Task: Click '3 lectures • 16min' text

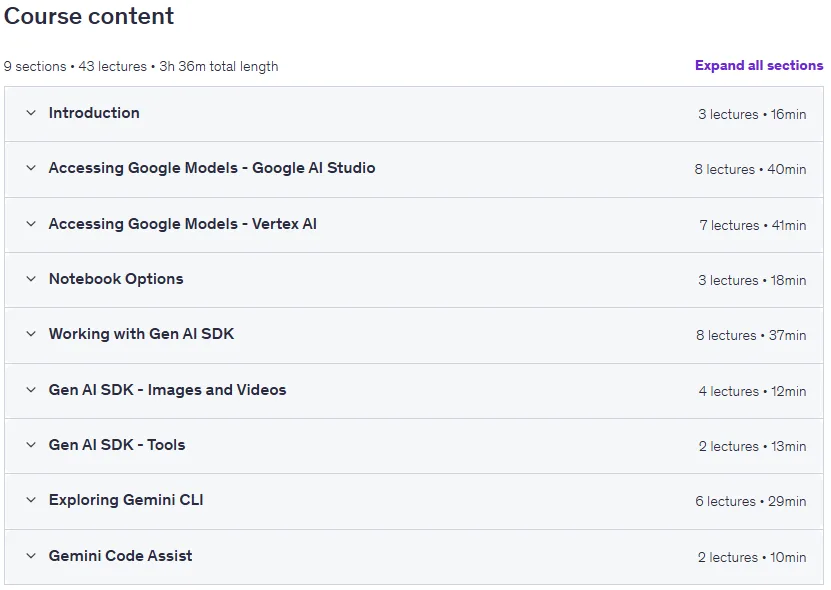Action: click(x=752, y=114)
